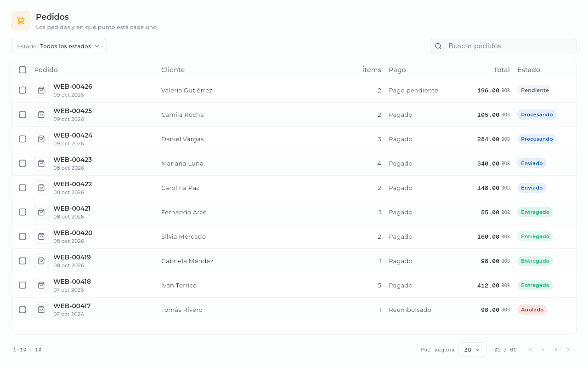Image resolution: width=588 pixels, height=368 pixels.
Task: Open order WEB-00418 link
Action: tap(72, 282)
